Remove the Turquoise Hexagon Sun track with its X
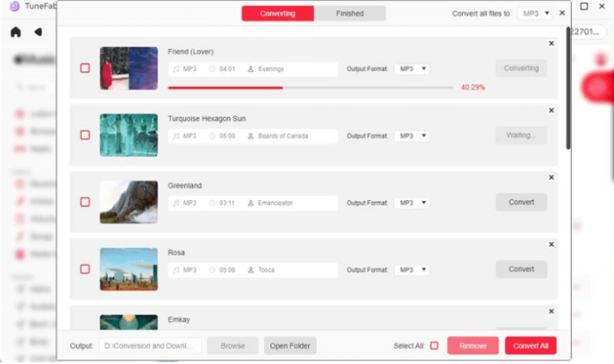The width and height of the screenshot is (614, 364). pyautogui.click(x=552, y=111)
